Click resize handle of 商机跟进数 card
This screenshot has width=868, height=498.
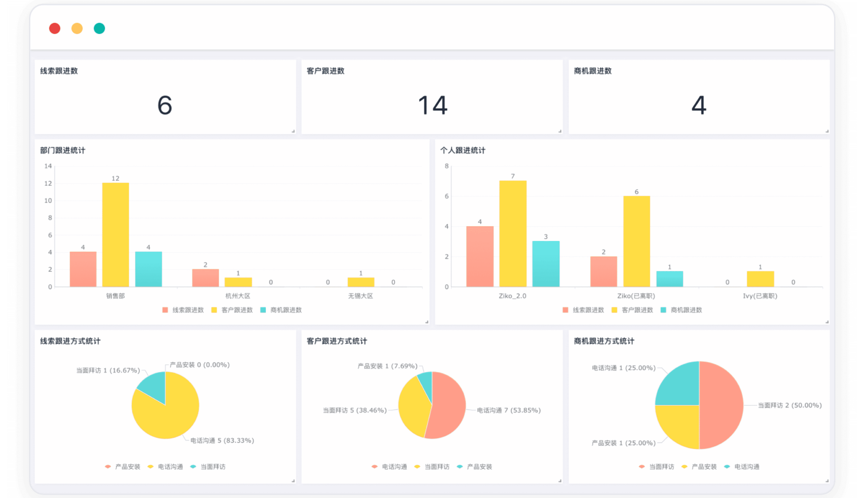pyautogui.click(x=827, y=131)
